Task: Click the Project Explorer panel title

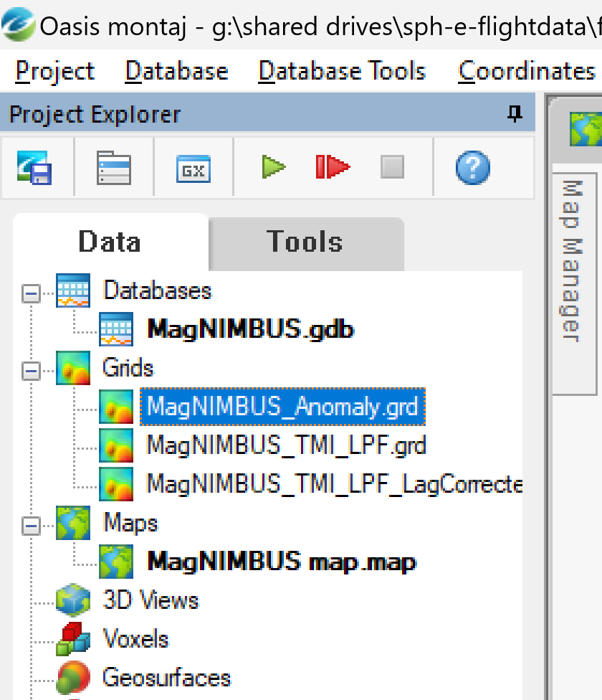Action: coord(95,114)
